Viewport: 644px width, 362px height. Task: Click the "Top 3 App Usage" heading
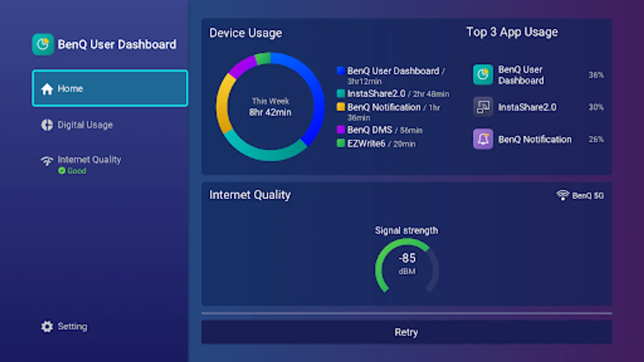512,32
